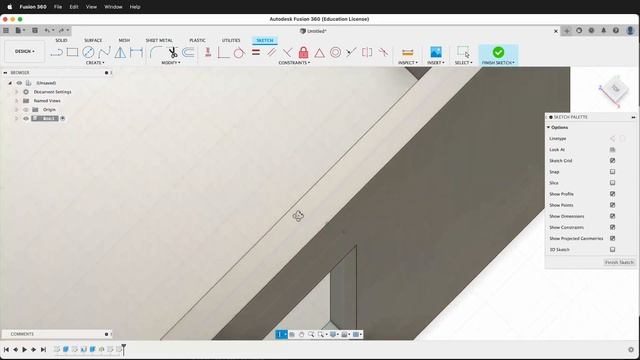Select the Sketch Dimension tool
Viewport: 640px width, 360px height.
point(136,52)
